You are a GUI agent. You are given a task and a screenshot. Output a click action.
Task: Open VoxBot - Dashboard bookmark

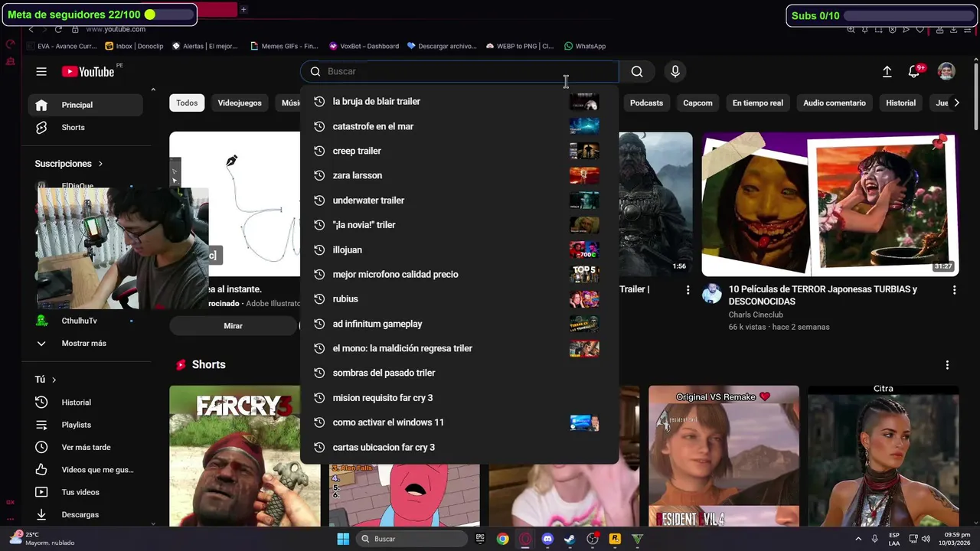(364, 46)
